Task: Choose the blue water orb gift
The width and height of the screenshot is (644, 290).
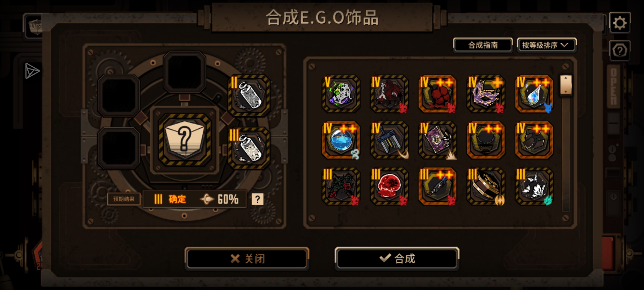Action: click(341, 140)
